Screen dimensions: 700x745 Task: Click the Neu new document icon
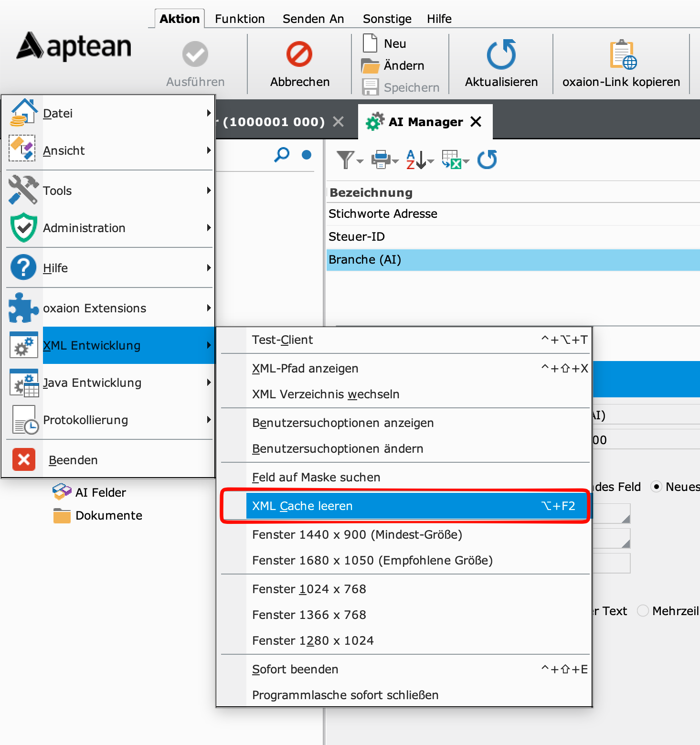[x=370, y=43]
